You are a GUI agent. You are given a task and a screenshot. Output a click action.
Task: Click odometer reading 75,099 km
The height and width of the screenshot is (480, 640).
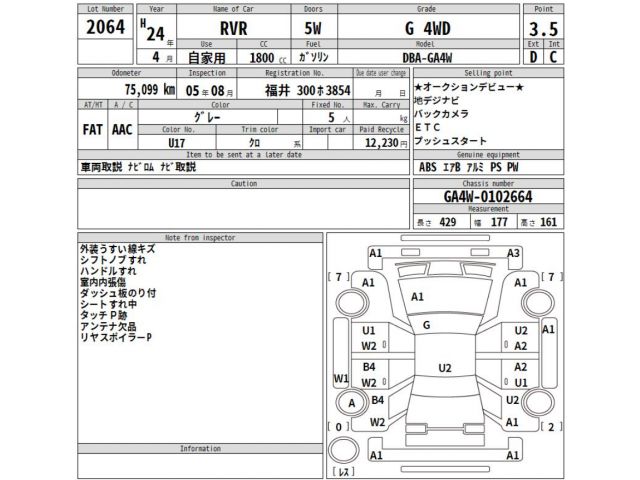[150, 89]
